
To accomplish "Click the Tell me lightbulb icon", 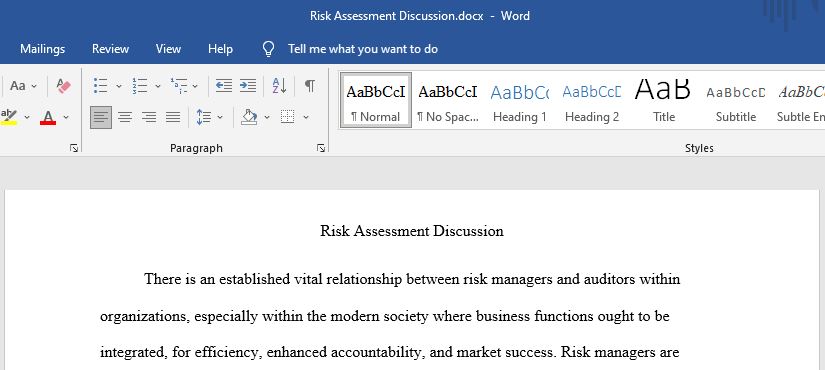I will point(268,49).
